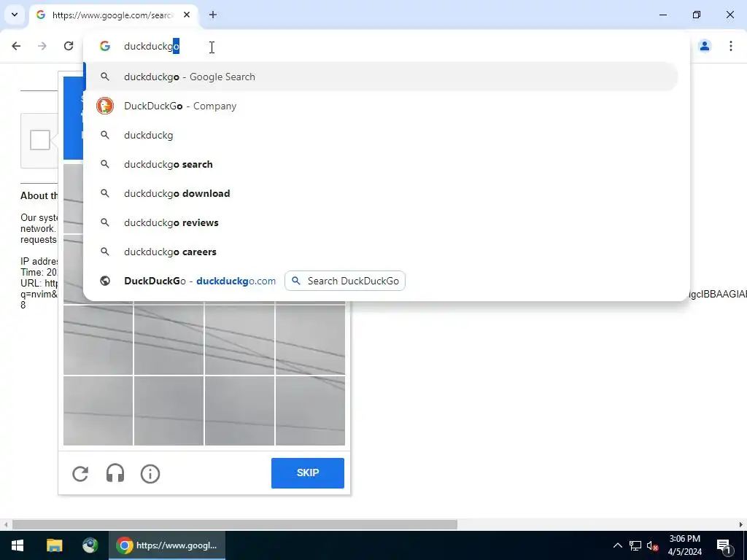Click the DuckDuckGo duck logo icon
Screen dimensions: 747x560
point(105,106)
